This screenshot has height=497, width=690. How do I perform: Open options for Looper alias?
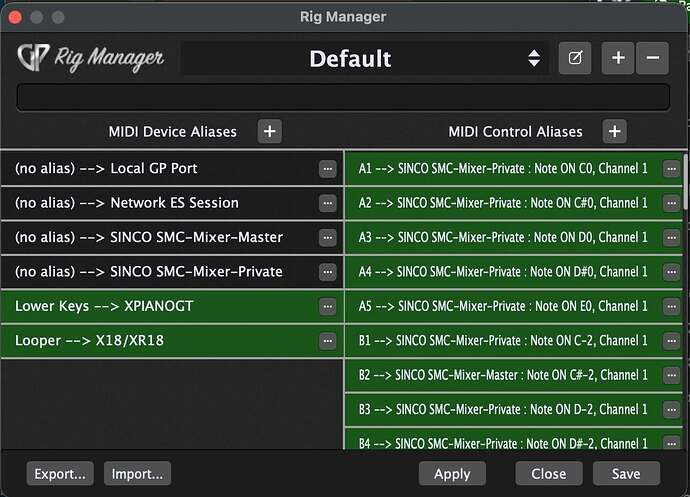(327, 340)
